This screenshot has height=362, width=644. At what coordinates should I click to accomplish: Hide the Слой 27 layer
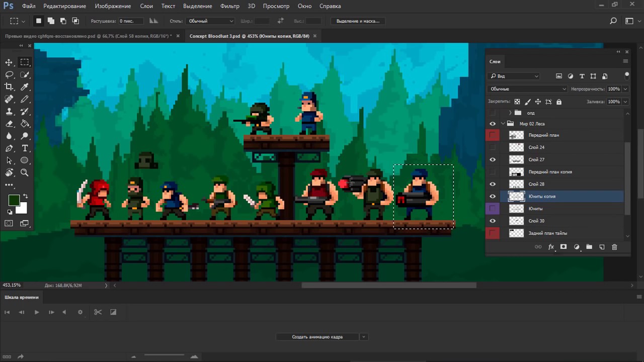click(x=493, y=159)
